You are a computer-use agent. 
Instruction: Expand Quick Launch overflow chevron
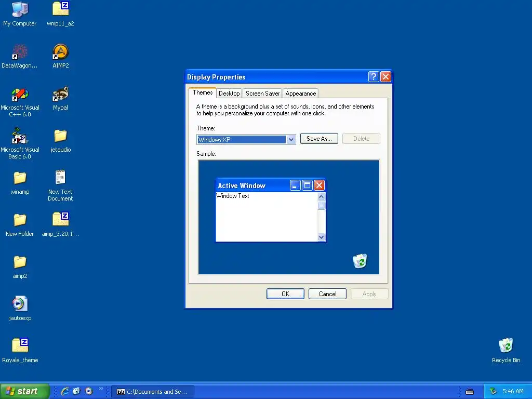coord(101,389)
